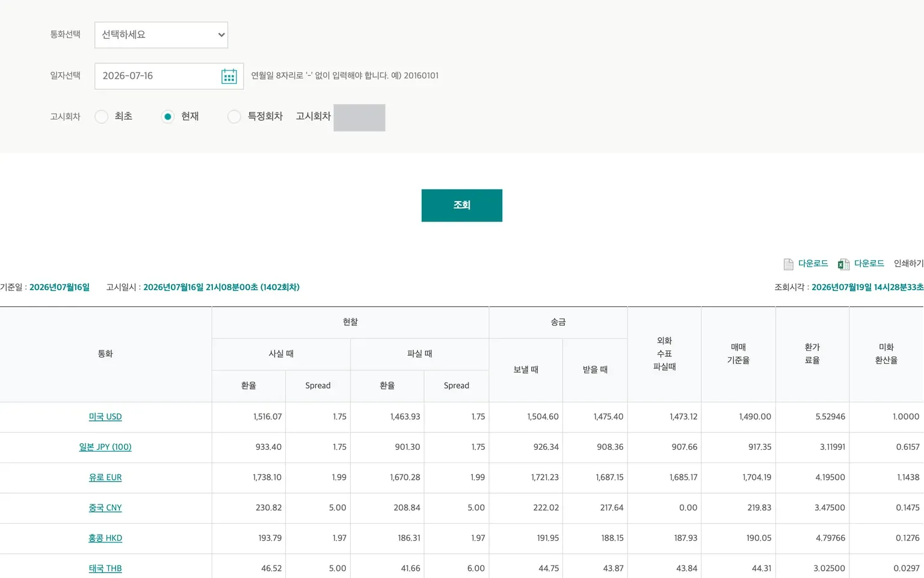Open the 통화선택 currency dropdown
Viewport: 924px width, 578px height.
(161, 35)
